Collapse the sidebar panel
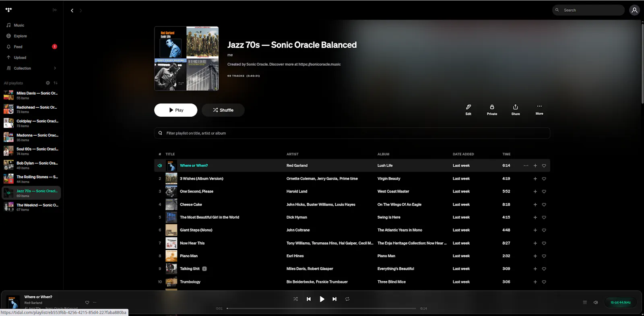 55,10
